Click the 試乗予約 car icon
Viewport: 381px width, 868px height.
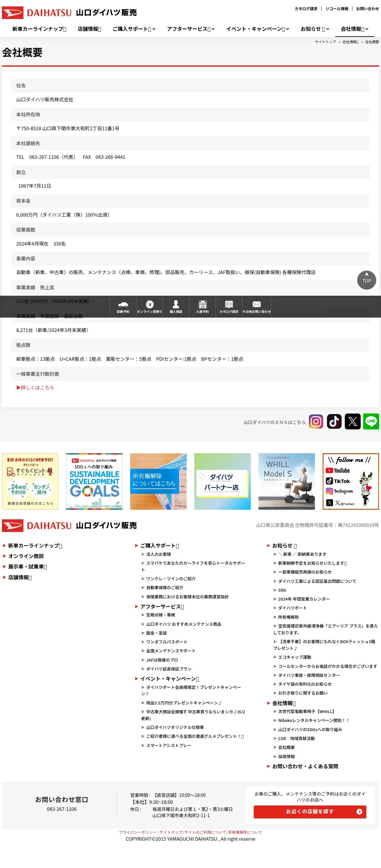123,304
